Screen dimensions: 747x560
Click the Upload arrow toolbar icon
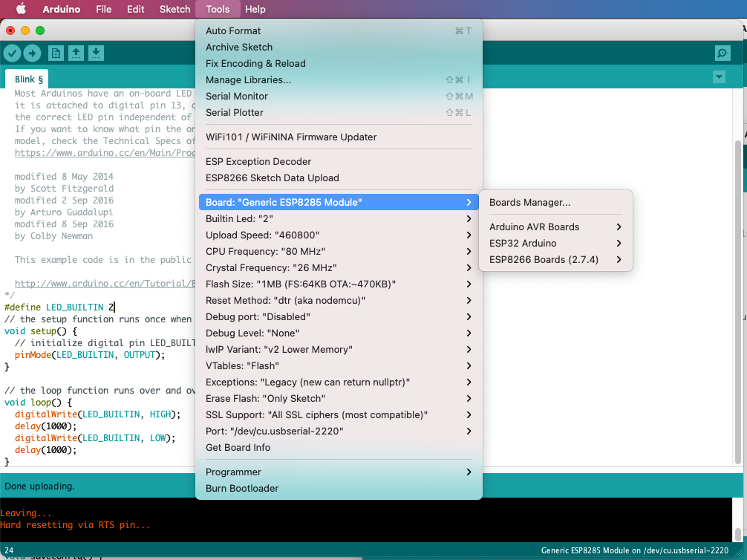(x=32, y=53)
